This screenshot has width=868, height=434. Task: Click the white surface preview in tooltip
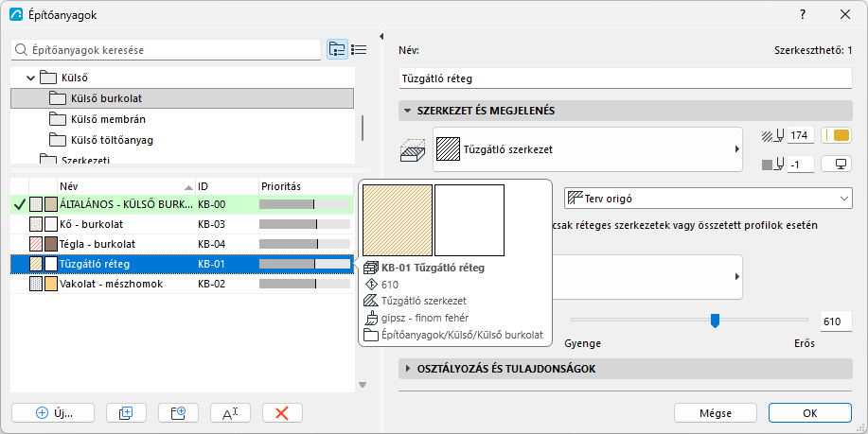(x=469, y=220)
